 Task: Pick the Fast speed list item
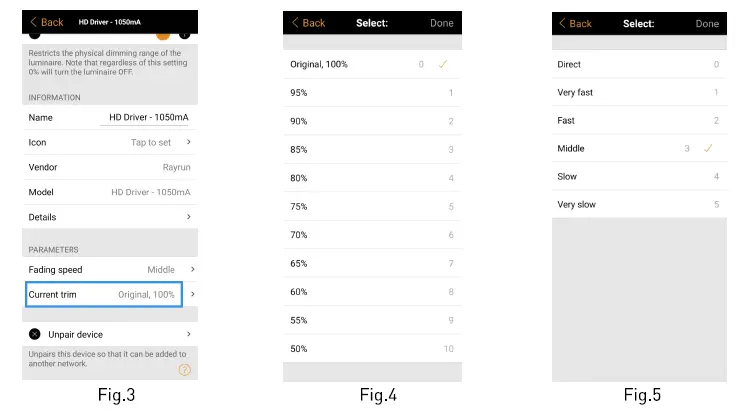(x=638, y=121)
